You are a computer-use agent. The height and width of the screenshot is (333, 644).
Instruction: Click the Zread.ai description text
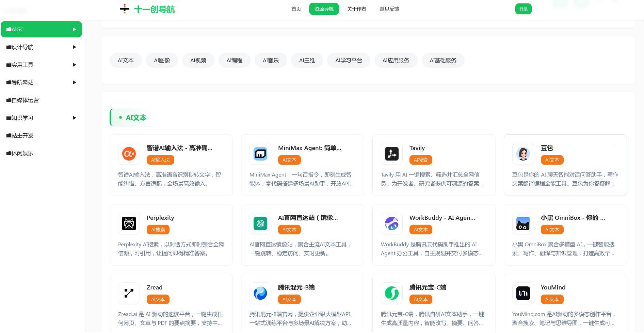(x=171, y=319)
